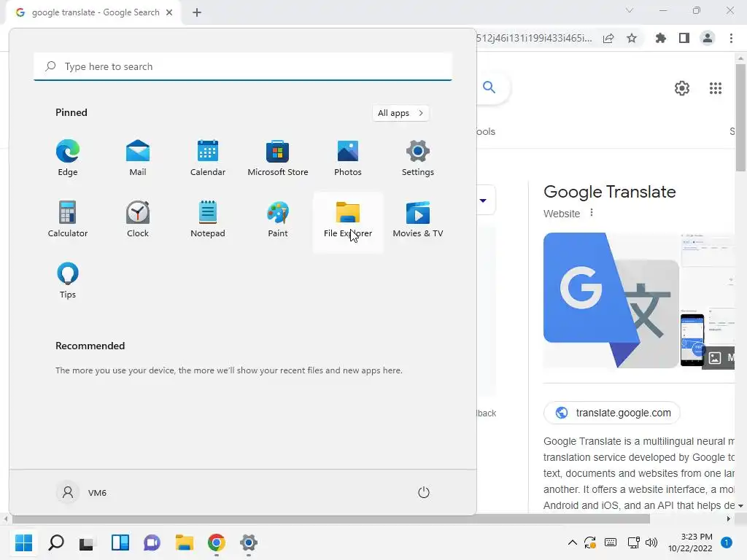Click the Power button in Start menu
The width and height of the screenshot is (747, 560).
click(x=424, y=492)
